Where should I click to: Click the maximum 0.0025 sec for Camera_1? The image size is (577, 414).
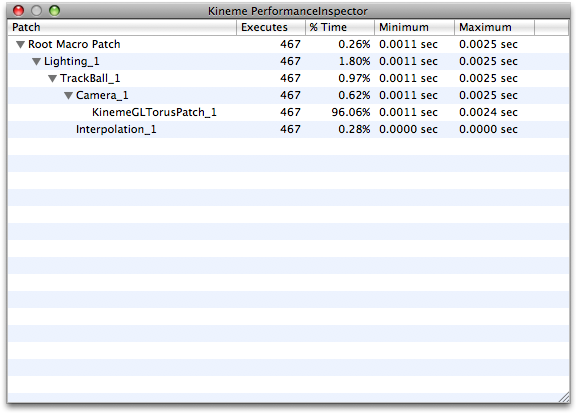488,95
